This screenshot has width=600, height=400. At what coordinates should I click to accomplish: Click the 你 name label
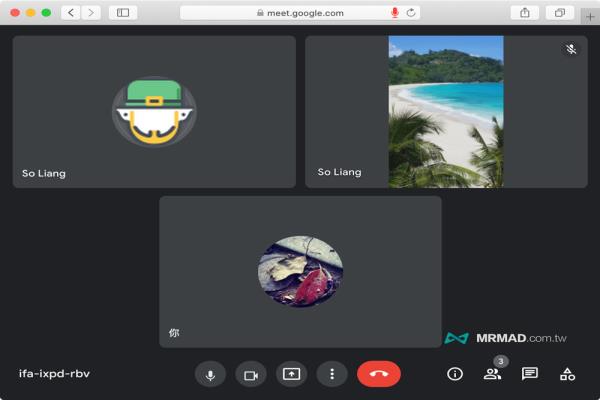click(x=174, y=333)
